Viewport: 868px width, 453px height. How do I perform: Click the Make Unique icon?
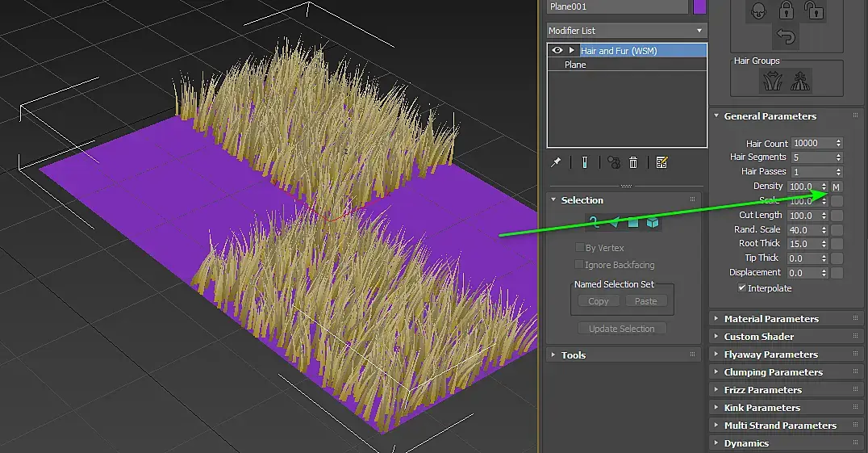pos(613,162)
